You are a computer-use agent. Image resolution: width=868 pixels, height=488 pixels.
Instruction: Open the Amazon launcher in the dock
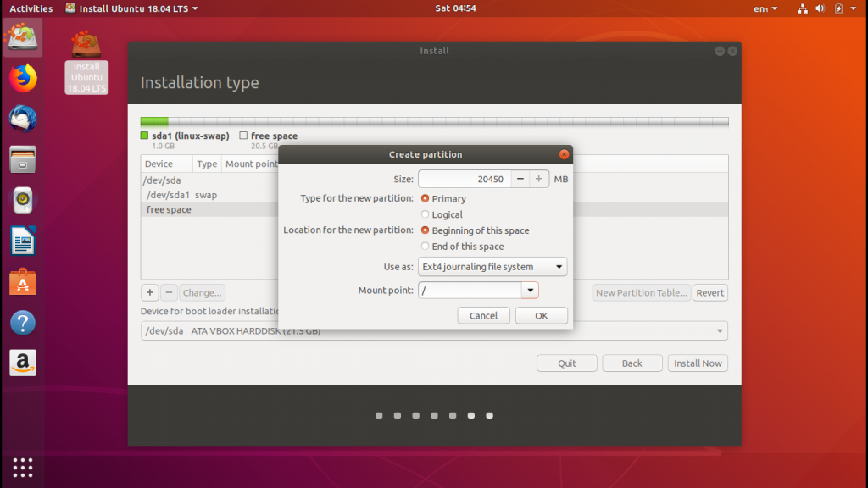(23, 363)
